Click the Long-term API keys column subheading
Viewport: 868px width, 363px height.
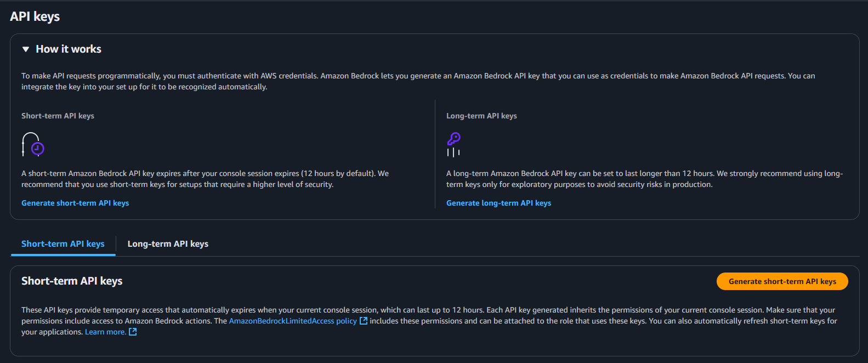[481, 116]
